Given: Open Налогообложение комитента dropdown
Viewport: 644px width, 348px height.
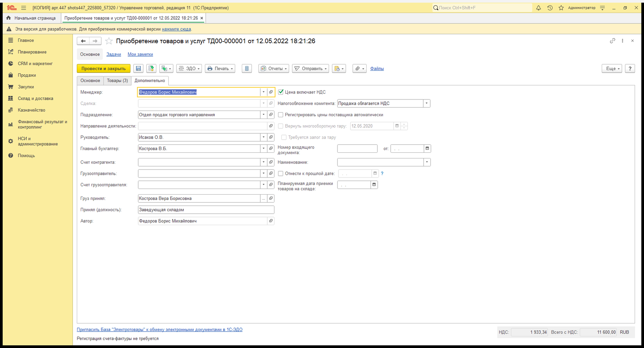Looking at the screenshot, I should tap(427, 103).
